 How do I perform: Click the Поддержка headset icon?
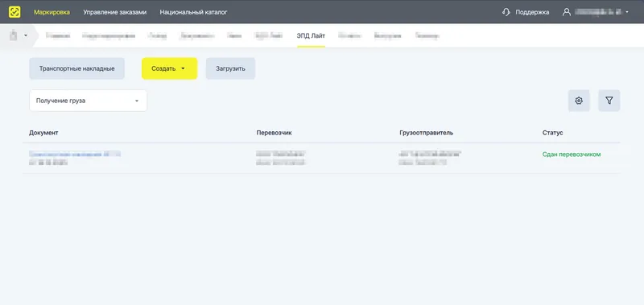pos(506,12)
